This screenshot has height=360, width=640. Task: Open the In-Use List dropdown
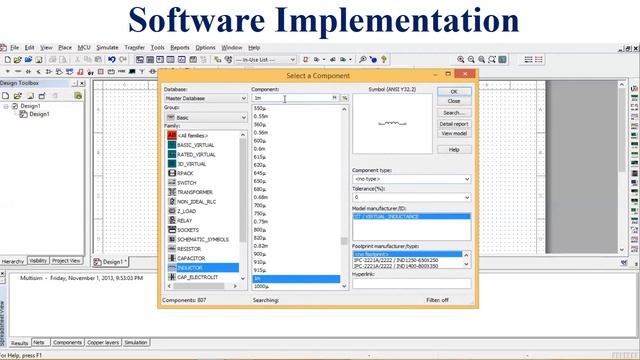point(266,60)
